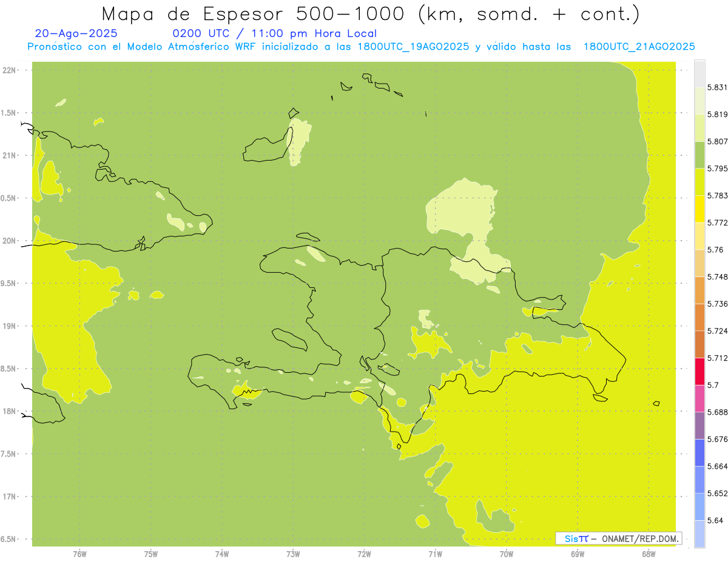Image resolution: width=728 pixels, height=562 pixels.
Task: Select the yellow-green legend swatch between 5.795 and 5.783
Action: (699, 182)
